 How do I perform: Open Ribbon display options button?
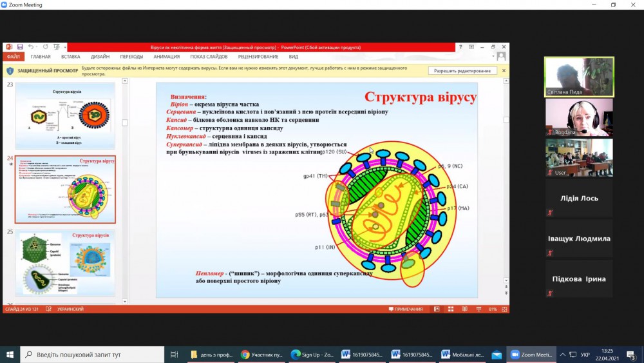pyautogui.click(x=471, y=47)
